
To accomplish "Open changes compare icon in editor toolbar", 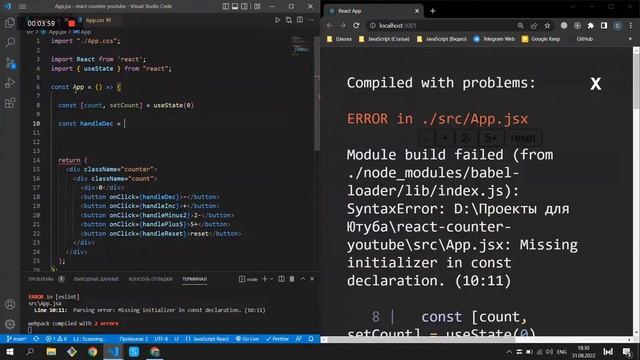I will coord(289,20).
